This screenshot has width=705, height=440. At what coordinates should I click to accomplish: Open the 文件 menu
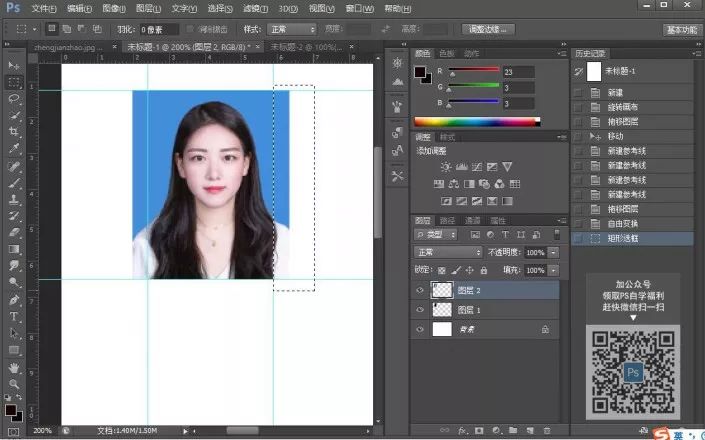44,9
